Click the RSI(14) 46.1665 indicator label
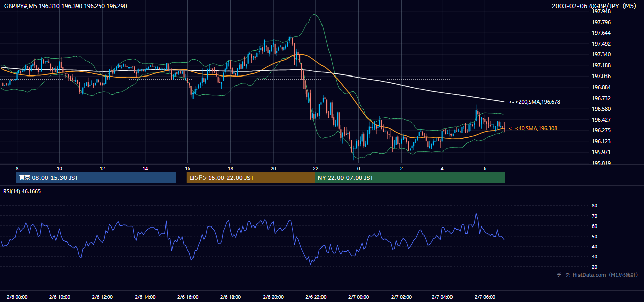This screenshot has height=302, width=644. 22,191
